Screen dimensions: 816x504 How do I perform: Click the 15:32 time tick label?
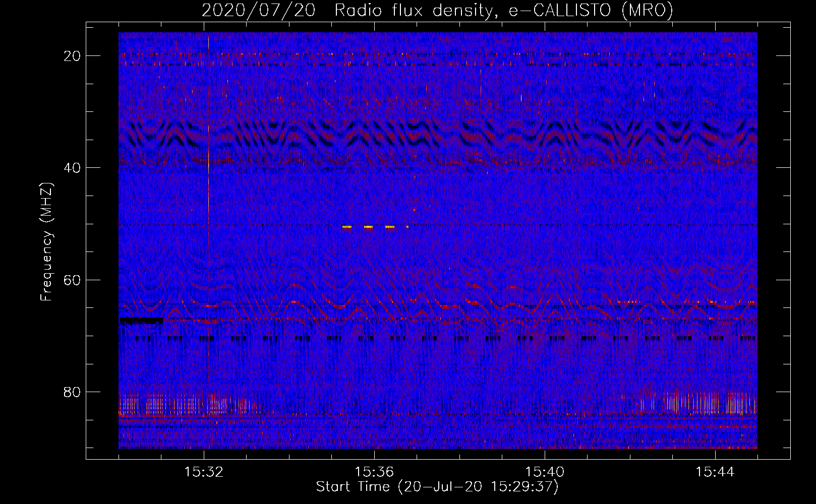click(x=204, y=472)
